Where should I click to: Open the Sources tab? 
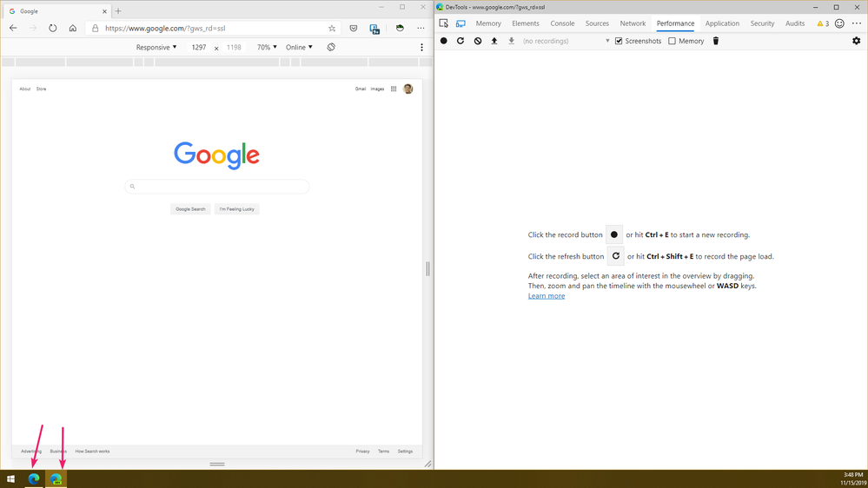pos(597,23)
